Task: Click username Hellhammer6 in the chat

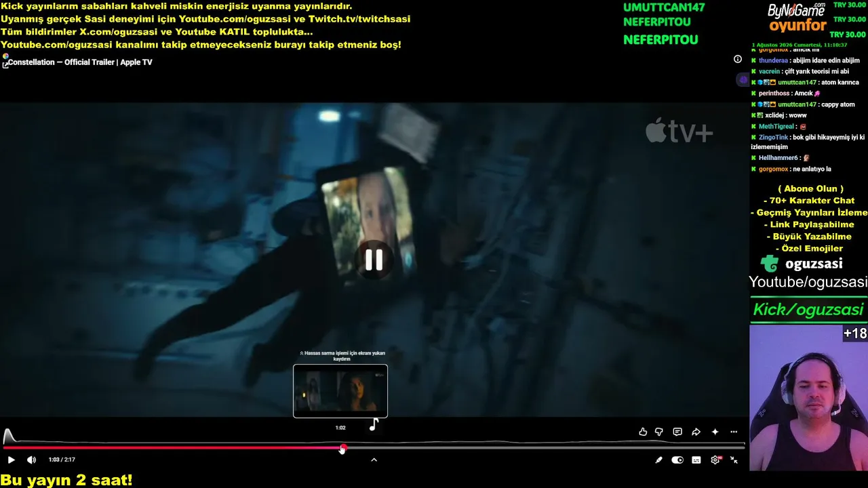Action: tap(778, 158)
